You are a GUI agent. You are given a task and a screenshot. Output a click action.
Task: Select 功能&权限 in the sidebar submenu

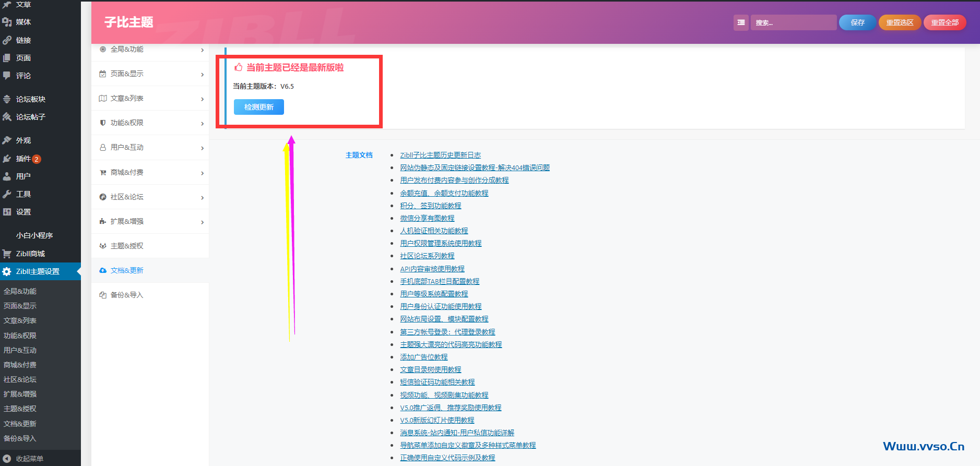coord(20,336)
